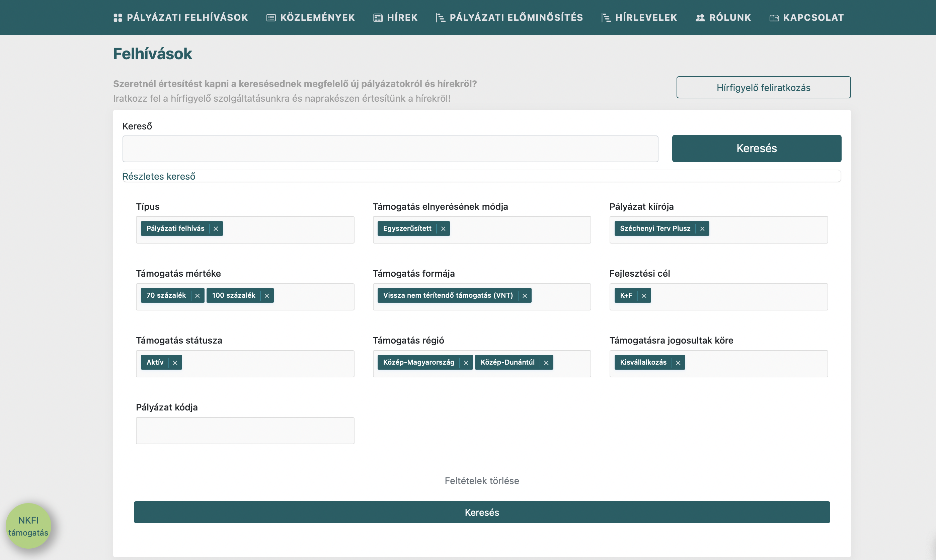Open Pályázati előminősítés menu item
Screen dimensions: 936x560
point(516,17)
